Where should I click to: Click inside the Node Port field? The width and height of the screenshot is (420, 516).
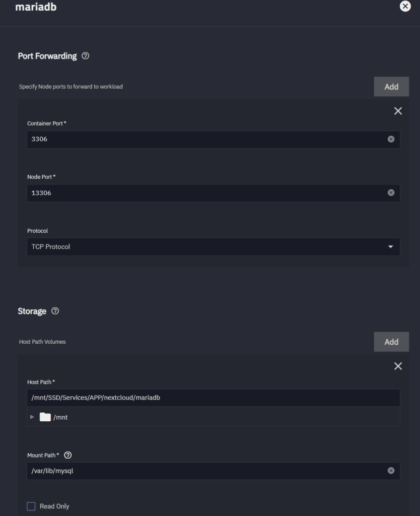201,192
